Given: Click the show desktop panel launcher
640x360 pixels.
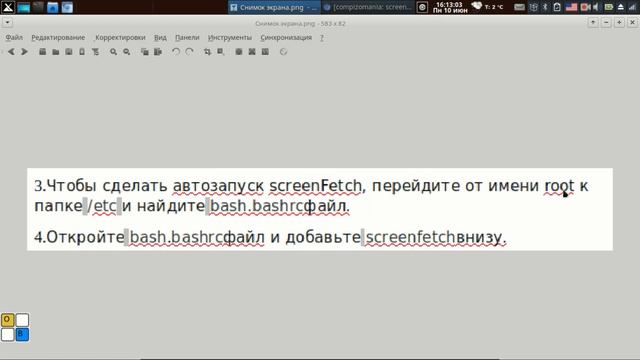Looking at the screenshot, I should [x=23, y=7].
